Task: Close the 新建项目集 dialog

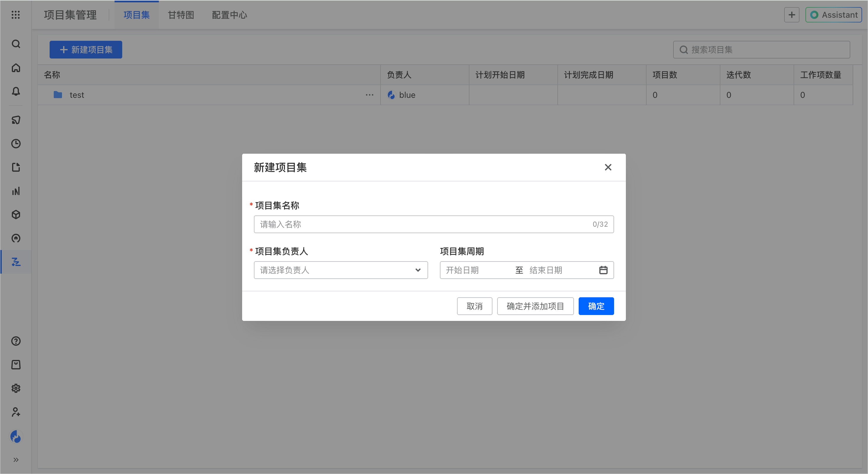Action: [x=608, y=167]
